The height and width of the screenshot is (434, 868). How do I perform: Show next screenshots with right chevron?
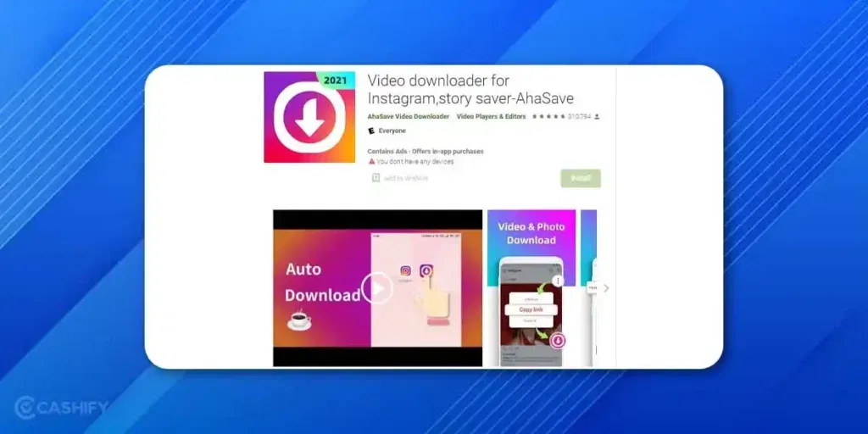click(x=606, y=288)
